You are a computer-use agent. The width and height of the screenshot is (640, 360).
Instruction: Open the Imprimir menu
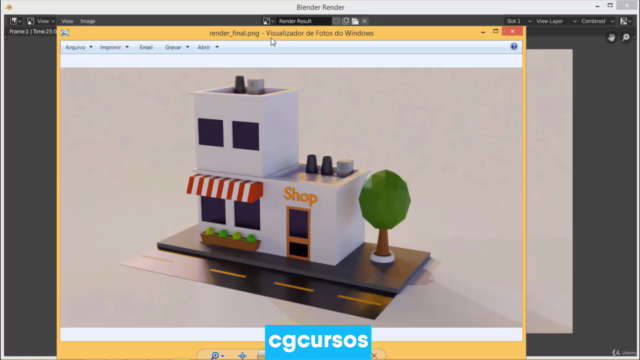(114, 47)
